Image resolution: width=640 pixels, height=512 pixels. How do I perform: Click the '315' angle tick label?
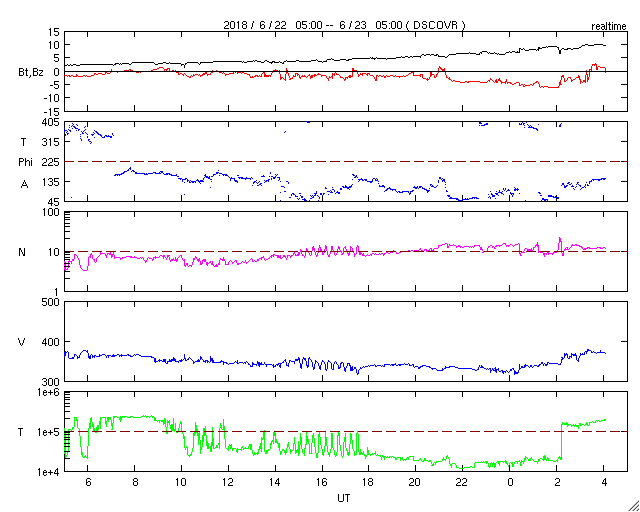53,142
